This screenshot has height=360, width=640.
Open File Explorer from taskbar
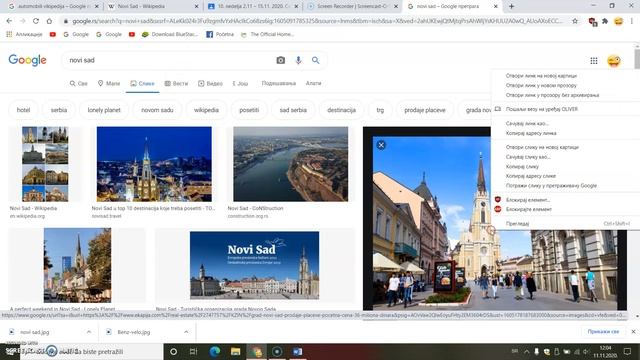point(236,351)
